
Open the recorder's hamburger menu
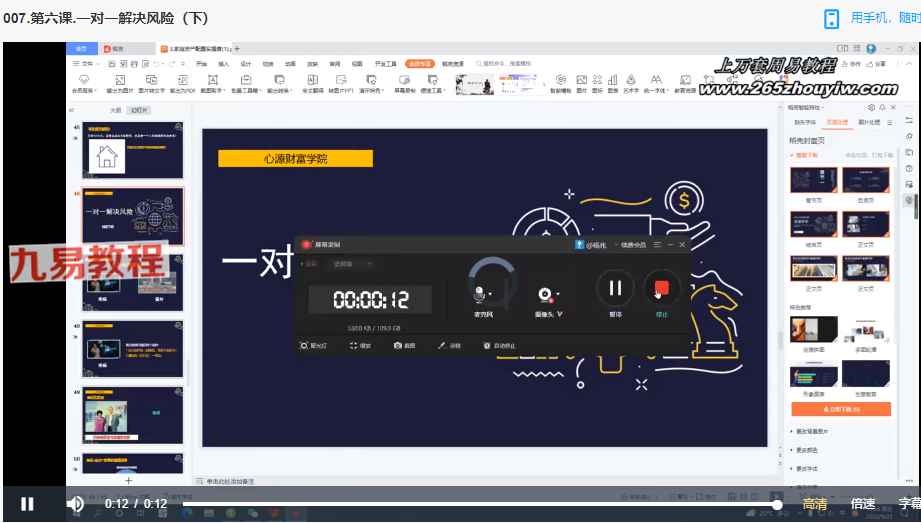click(657, 244)
